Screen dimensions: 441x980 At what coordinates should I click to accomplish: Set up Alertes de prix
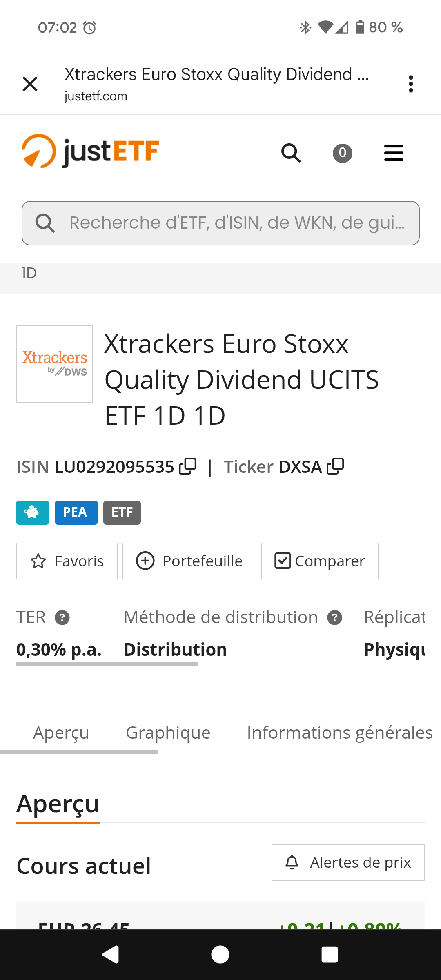click(x=348, y=863)
